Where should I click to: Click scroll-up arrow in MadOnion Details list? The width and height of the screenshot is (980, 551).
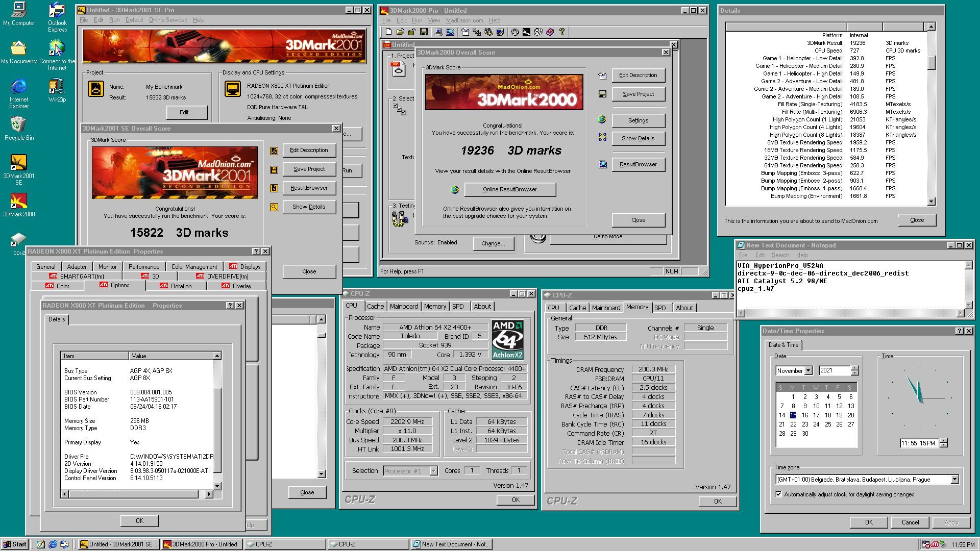click(932, 27)
